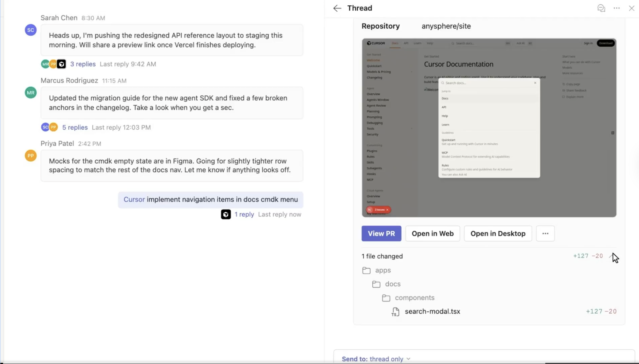Open the 3 replies thread
This screenshot has width=639, height=364.
coord(83,64)
